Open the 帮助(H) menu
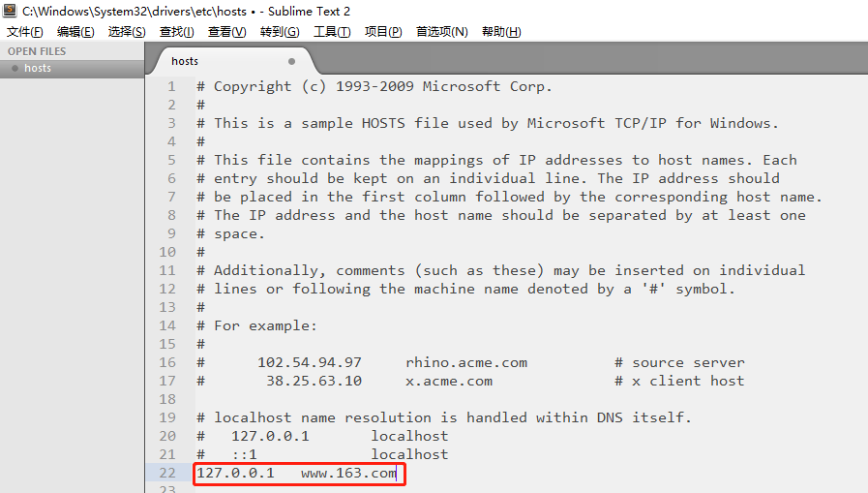 pyautogui.click(x=501, y=32)
